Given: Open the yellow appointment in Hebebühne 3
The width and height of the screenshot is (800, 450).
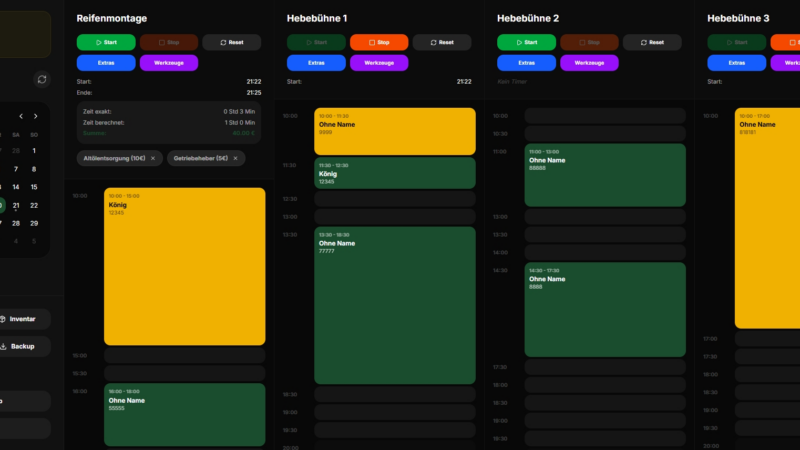Looking at the screenshot, I should click(x=767, y=218).
